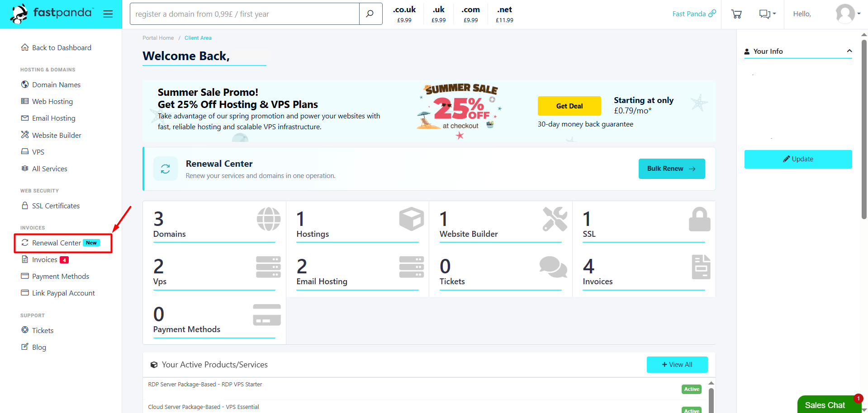Open Link Paypal Account in sidebar

(x=58, y=293)
